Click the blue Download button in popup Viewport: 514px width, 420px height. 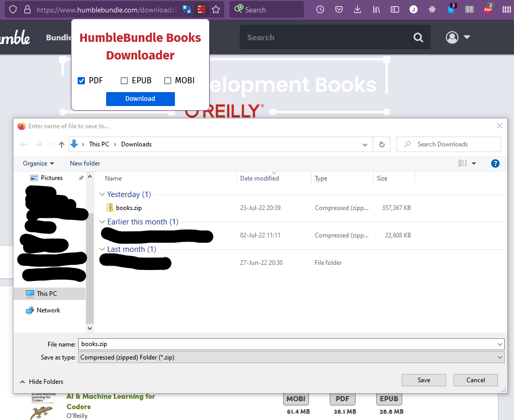pos(140,99)
